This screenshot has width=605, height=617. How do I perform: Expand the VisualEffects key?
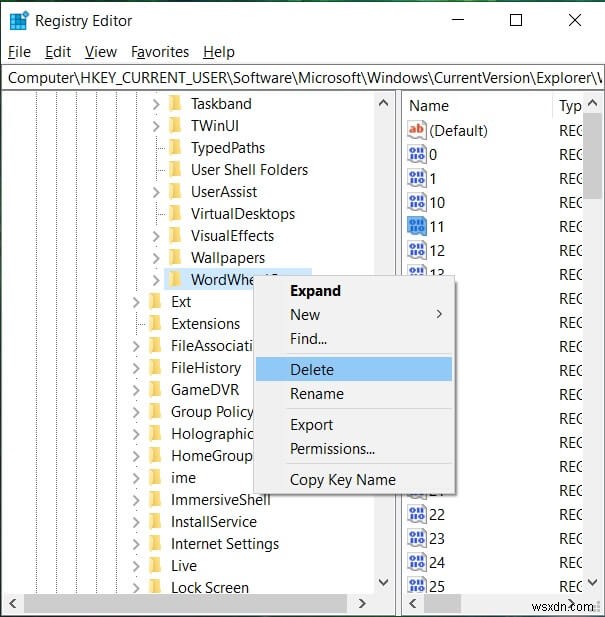point(156,236)
